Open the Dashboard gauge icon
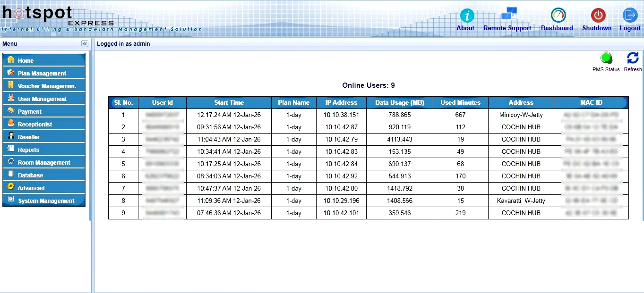Viewport: 644px width, 293px height. [558, 15]
